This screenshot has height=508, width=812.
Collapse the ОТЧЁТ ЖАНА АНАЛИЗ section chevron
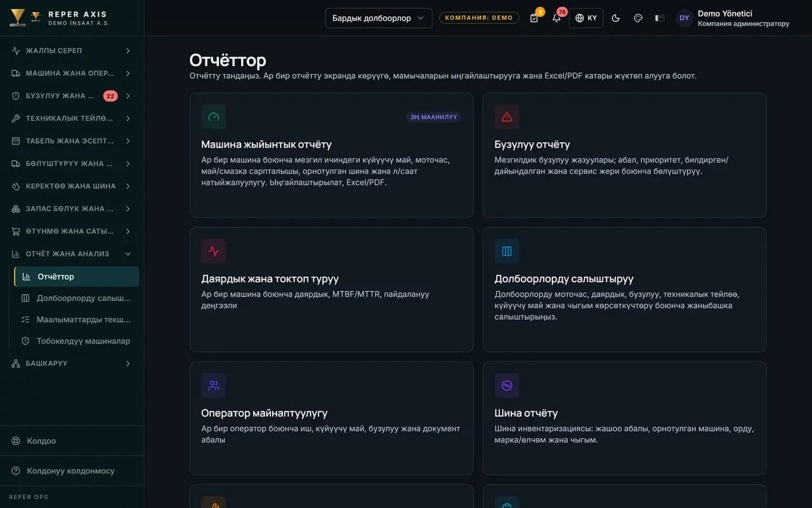point(128,254)
